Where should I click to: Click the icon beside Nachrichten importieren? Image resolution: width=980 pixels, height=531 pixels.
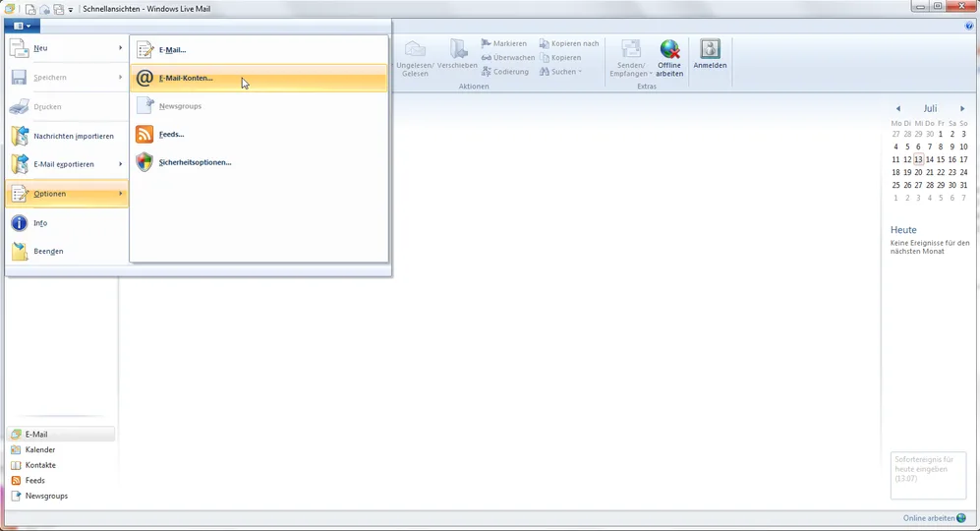pyautogui.click(x=20, y=136)
